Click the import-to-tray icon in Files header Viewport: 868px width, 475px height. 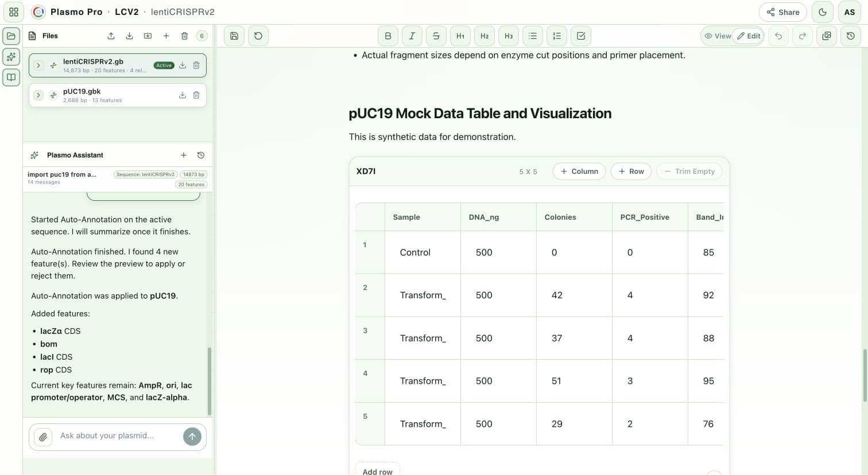point(148,36)
